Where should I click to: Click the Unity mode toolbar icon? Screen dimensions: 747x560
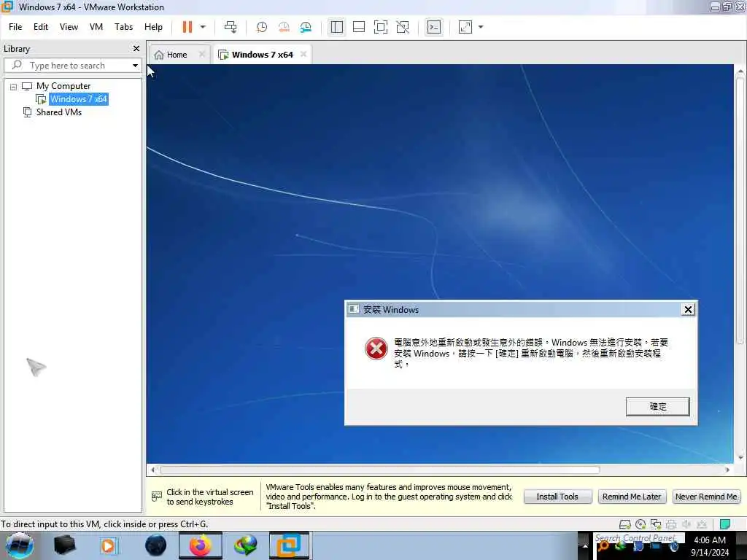pyautogui.click(x=403, y=27)
